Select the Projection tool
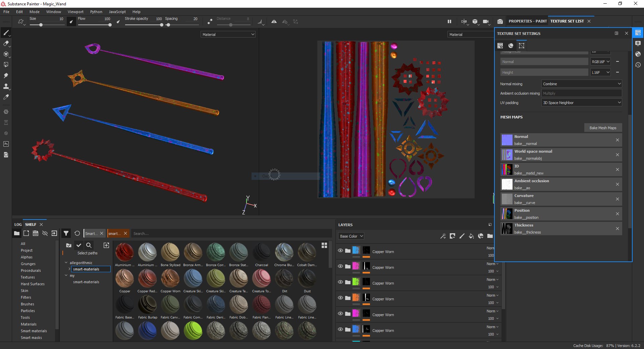Screen dimensions: 644x349 (x=6, y=54)
